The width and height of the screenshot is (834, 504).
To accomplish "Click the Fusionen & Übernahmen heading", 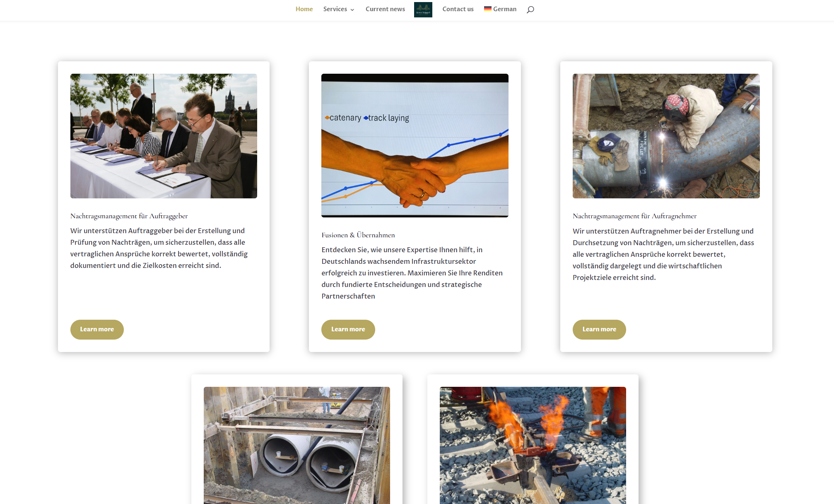I will (358, 235).
